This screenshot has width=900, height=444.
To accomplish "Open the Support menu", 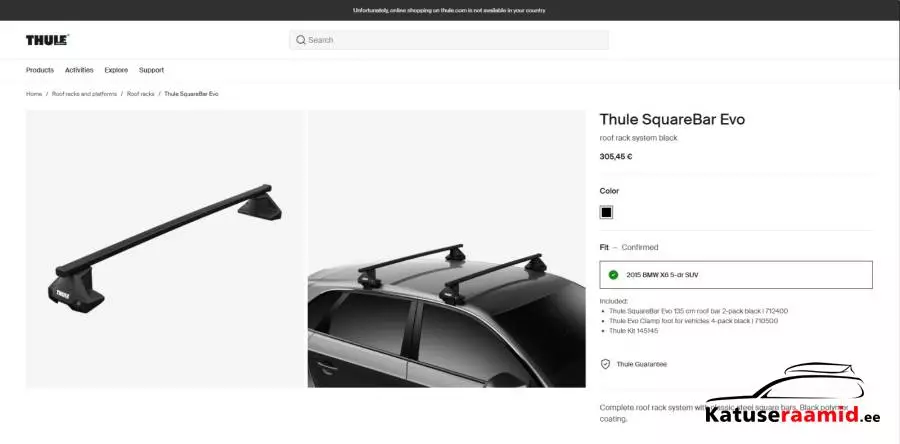I will pos(152,70).
